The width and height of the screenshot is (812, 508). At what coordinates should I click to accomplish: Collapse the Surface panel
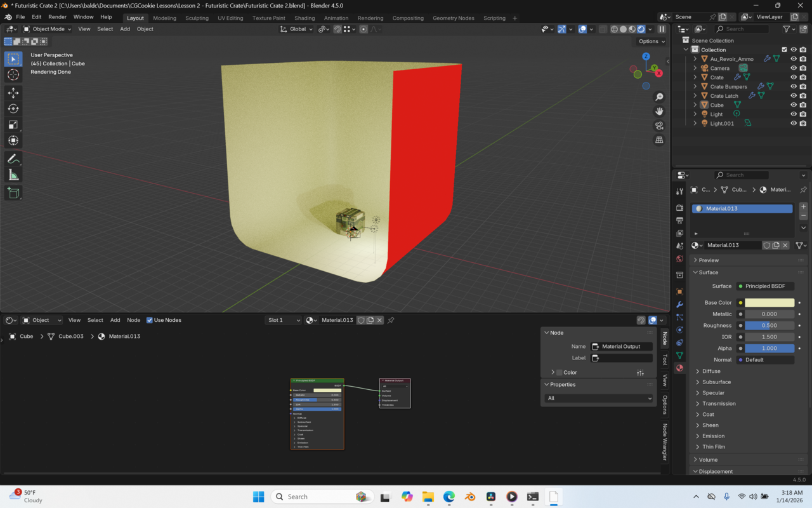click(704, 272)
